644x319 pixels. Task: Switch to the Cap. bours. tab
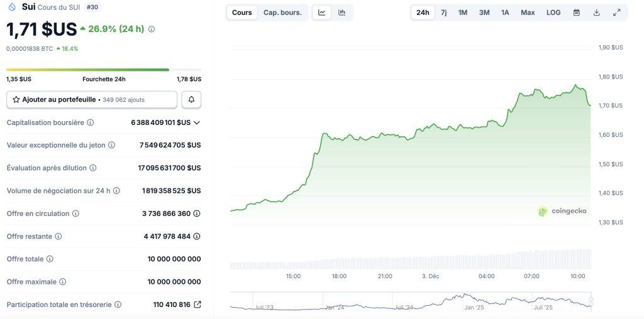point(282,13)
